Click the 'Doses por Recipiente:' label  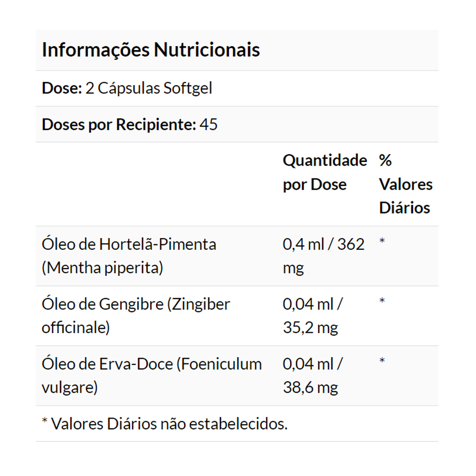[119, 125]
